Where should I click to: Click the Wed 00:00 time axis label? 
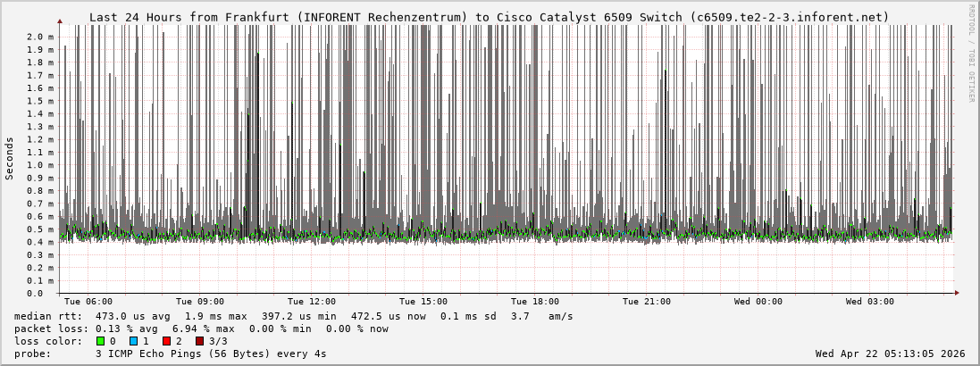click(x=758, y=302)
